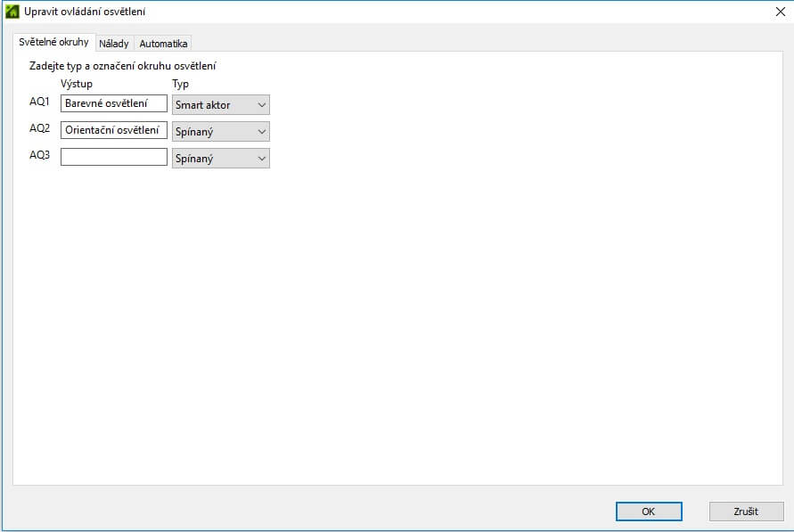Open the Smart aktor type dropdown
Viewport: 794px width, 532px height.
220,105
